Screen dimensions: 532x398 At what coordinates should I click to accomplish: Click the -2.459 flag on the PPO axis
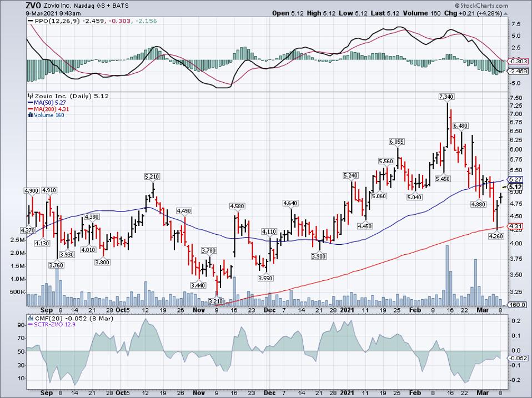(518, 71)
